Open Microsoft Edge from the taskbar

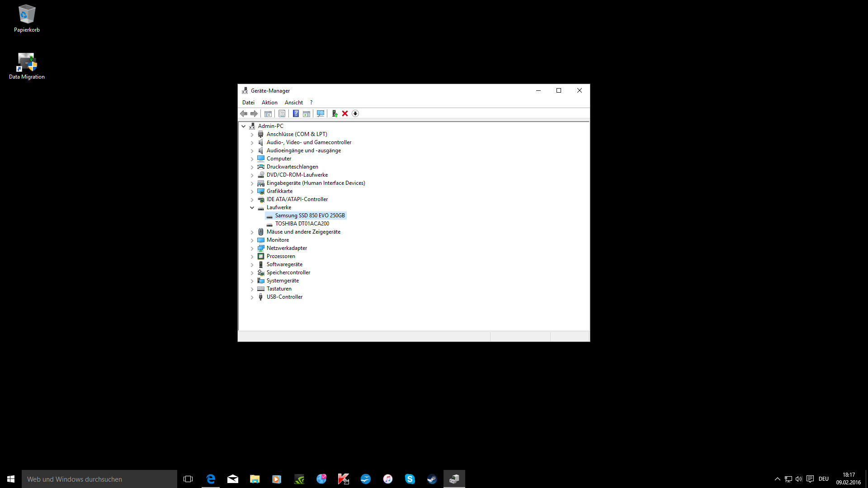[211, 479]
